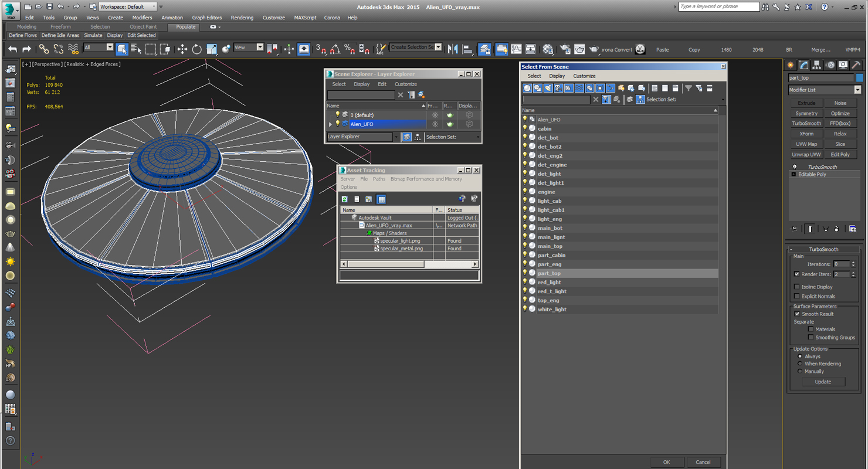Toggle the TurboSmooth modifier lightbulb
868x469 pixels.
coord(795,167)
